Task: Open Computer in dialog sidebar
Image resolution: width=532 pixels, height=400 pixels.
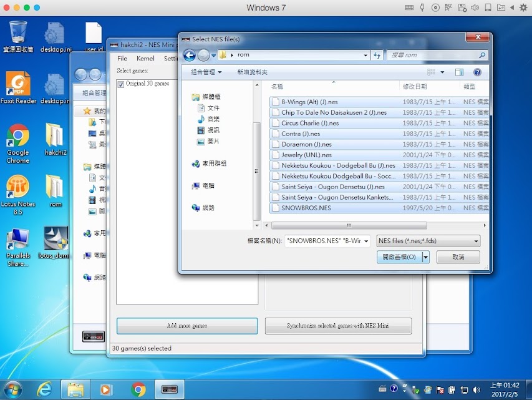Action: click(x=203, y=186)
